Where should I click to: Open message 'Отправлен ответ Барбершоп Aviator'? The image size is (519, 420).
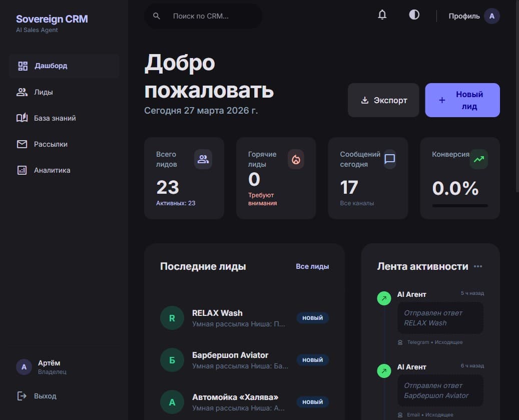pos(440,390)
